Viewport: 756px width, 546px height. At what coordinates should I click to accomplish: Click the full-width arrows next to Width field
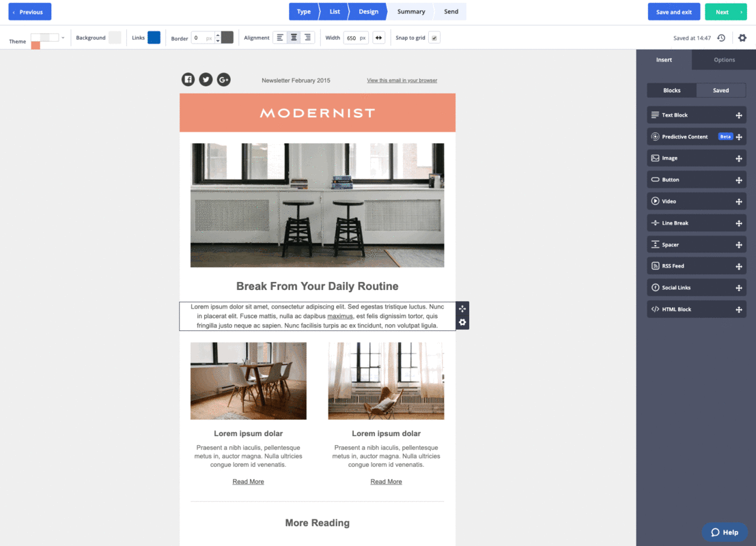(380, 38)
